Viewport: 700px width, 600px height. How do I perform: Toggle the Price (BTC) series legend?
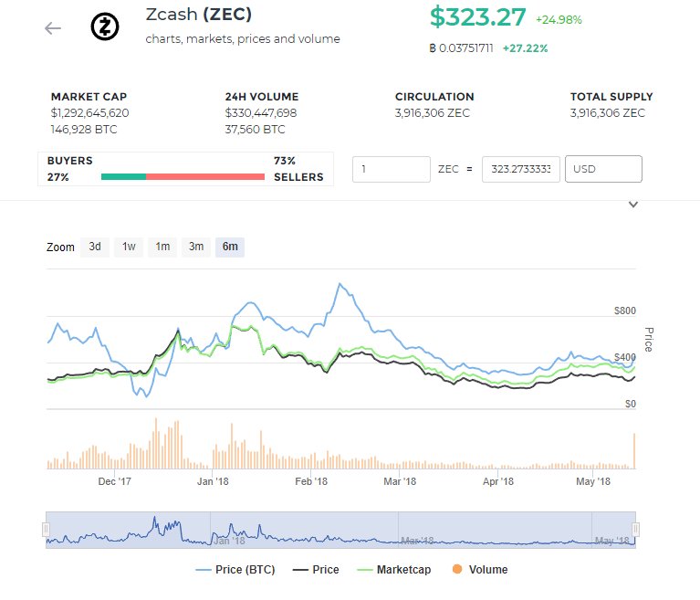(x=235, y=570)
